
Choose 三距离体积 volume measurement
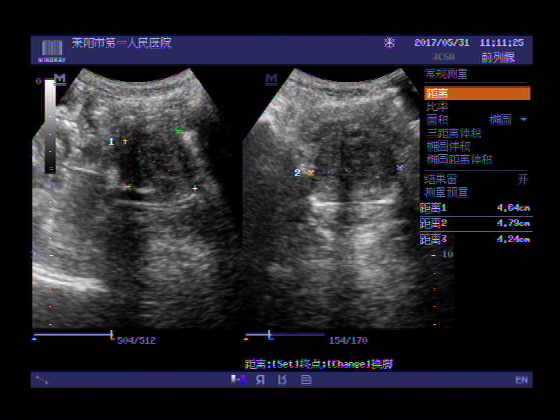pyautogui.click(x=454, y=133)
